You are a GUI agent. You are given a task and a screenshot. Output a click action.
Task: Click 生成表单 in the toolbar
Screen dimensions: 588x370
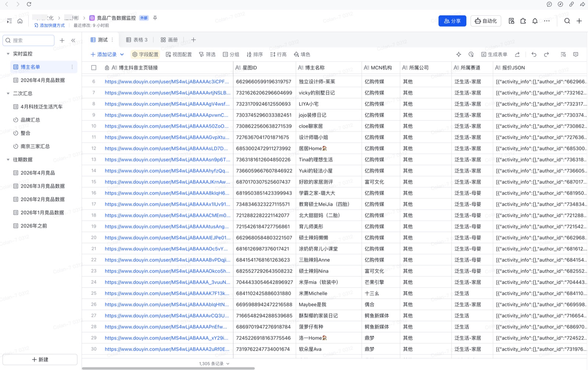tap(494, 54)
